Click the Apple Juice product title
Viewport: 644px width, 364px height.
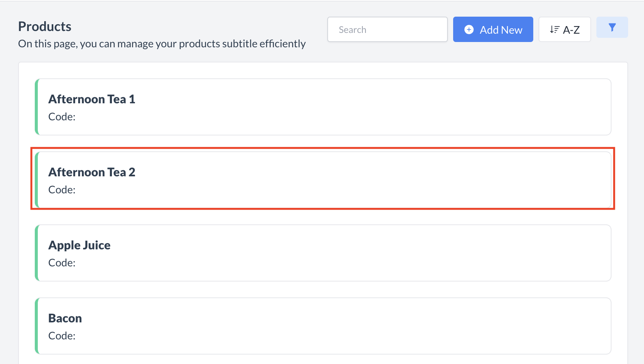click(79, 245)
